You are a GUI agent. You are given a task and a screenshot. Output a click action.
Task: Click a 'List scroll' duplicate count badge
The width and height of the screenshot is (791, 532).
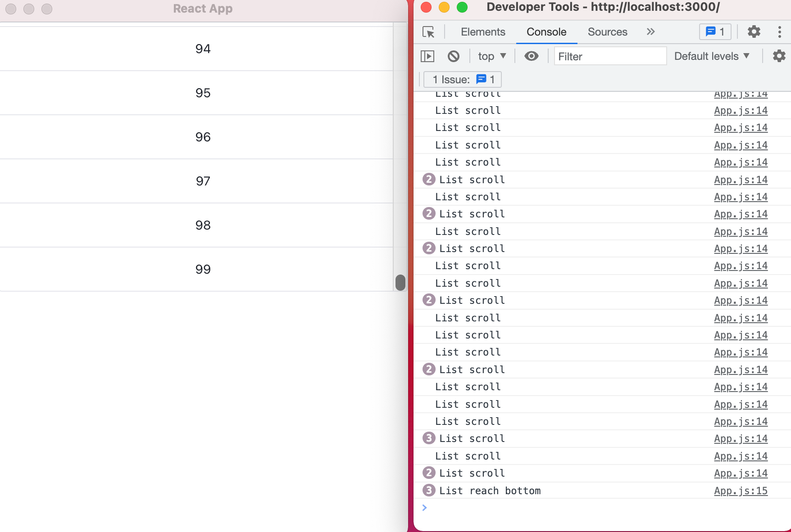pyautogui.click(x=429, y=179)
